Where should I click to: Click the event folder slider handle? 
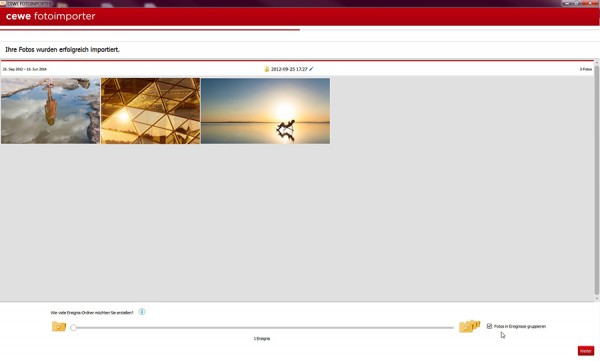pyautogui.click(x=73, y=328)
